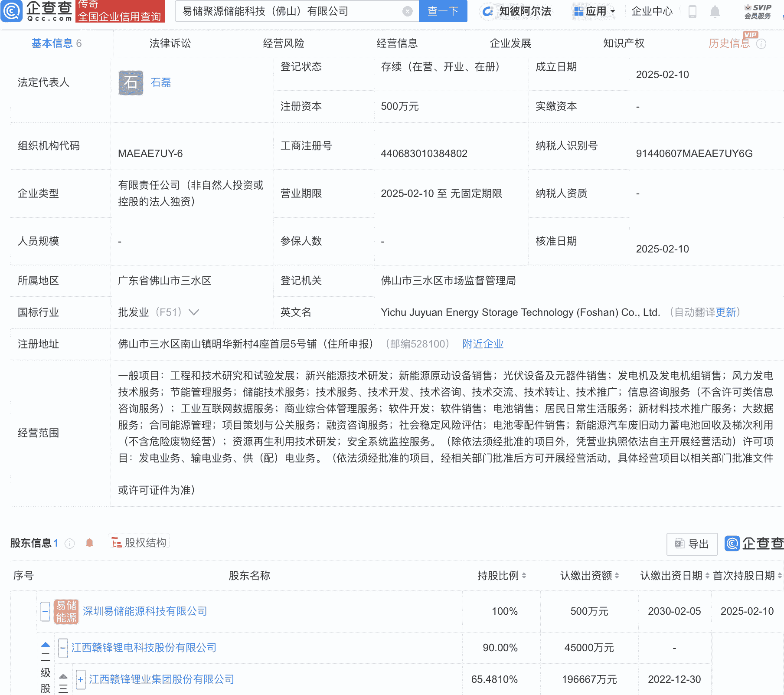Toggle sorting on the 持股比例 column

point(524,576)
